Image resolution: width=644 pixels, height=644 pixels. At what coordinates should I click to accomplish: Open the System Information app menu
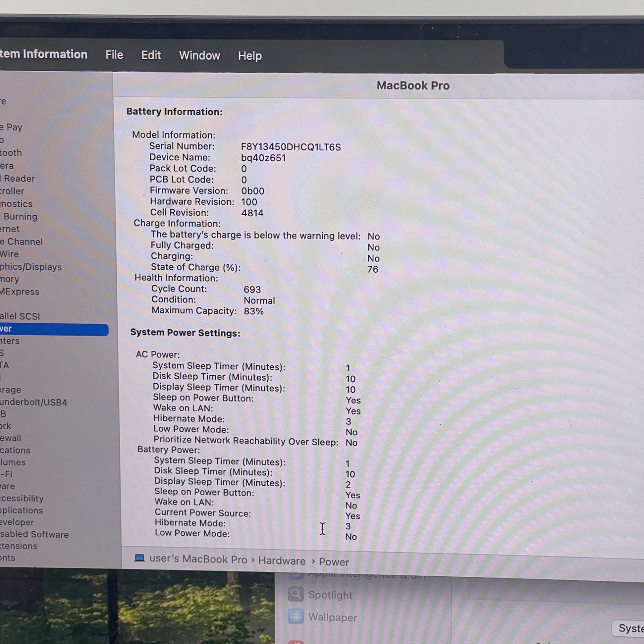tap(44, 54)
